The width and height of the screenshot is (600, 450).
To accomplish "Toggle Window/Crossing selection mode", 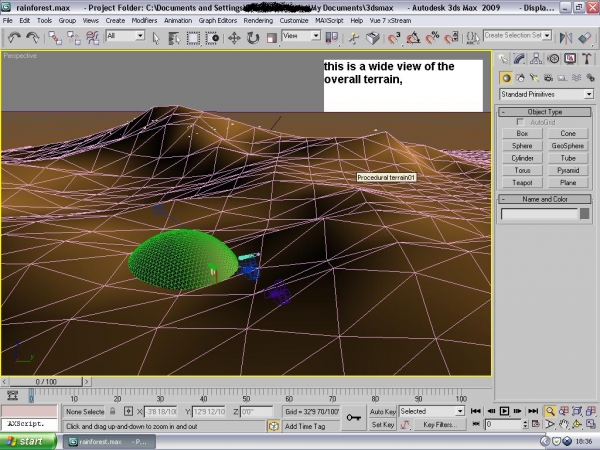I will click(x=212, y=38).
